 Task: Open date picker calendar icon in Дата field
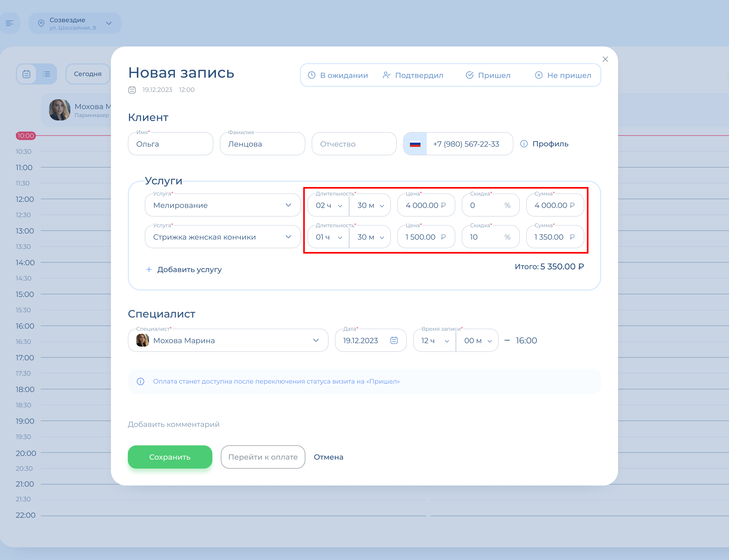click(394, 340)
